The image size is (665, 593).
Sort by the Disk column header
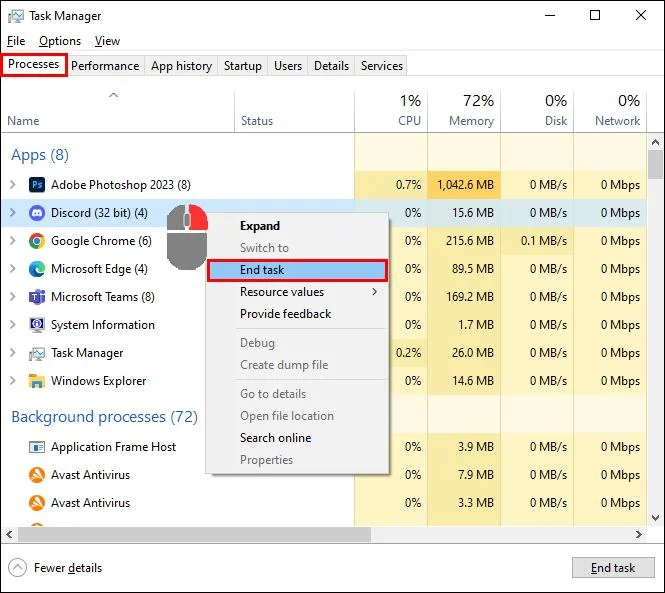[x=537, y=111]
